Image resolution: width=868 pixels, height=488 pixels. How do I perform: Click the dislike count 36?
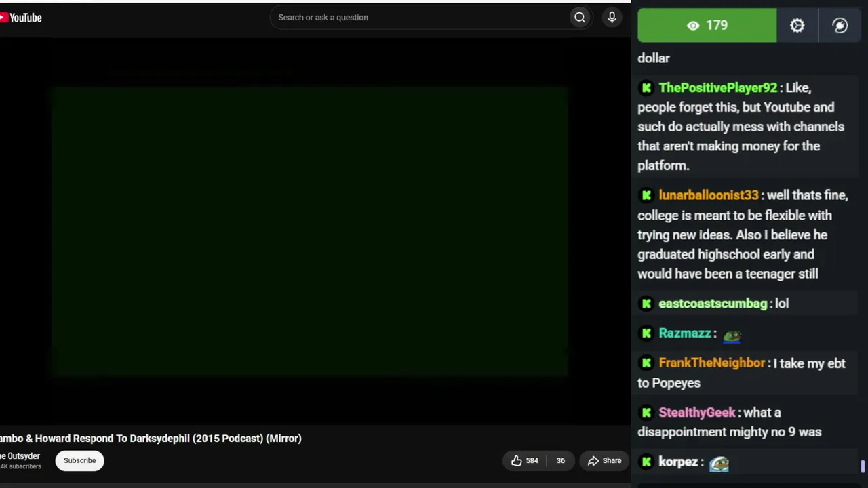561,461
